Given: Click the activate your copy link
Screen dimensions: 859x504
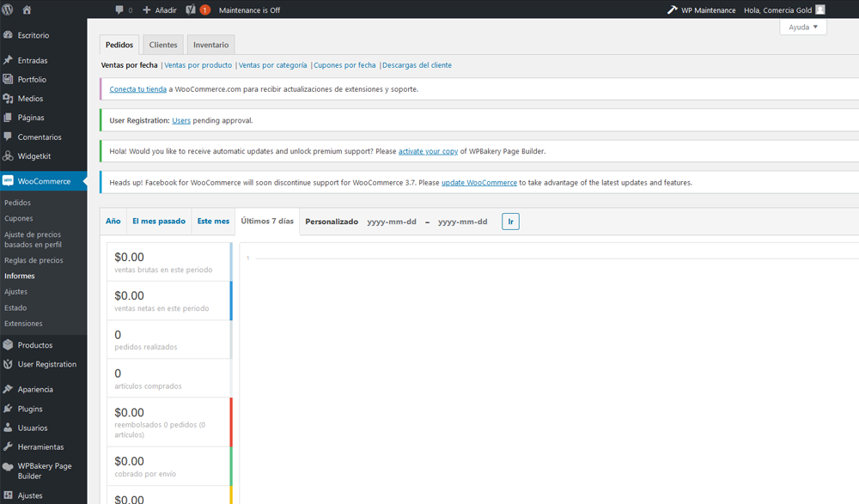Looking at the screenshot, I should point(428,151).
